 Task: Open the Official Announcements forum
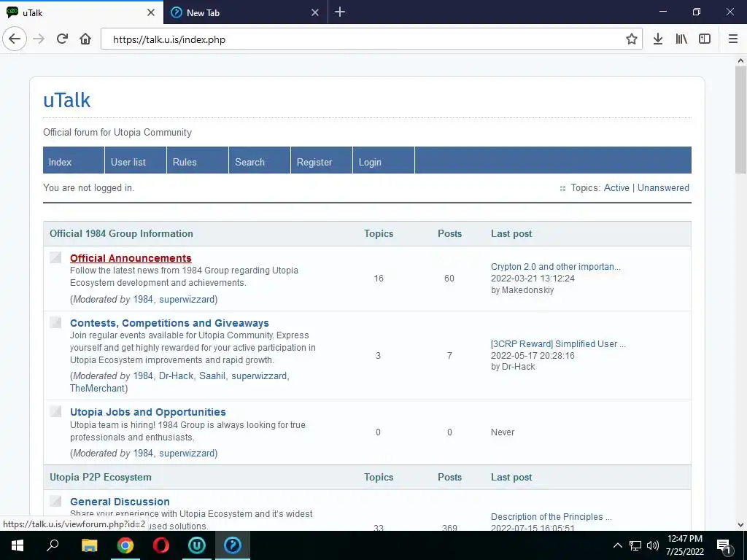point(131,258)
